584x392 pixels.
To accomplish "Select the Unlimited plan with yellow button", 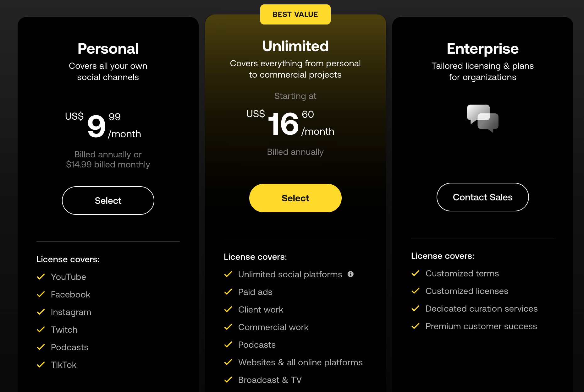I will pos(295,198).
